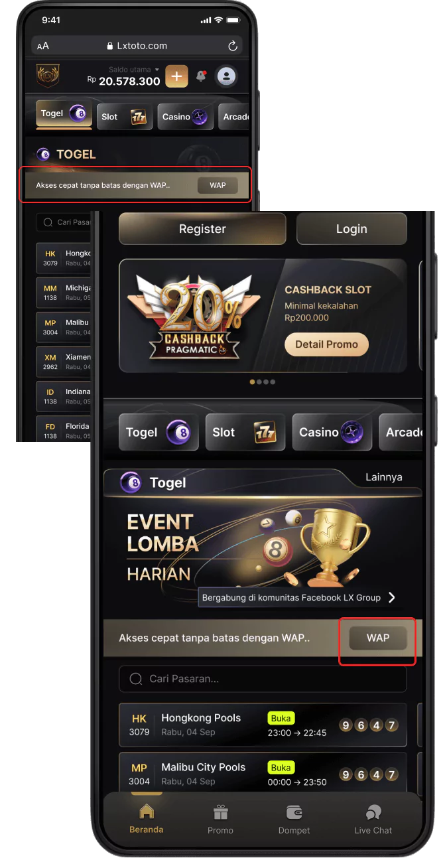The image size is (447, 868).
Task: Open Facebook LX Group community chevron
Action: pos(392,597)
